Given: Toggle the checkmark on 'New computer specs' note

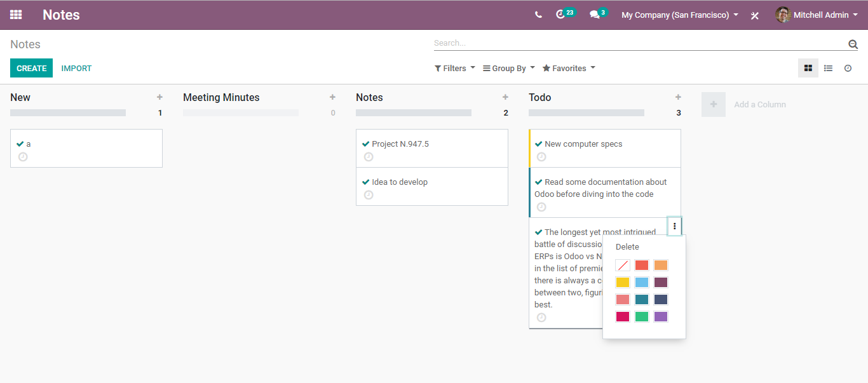Looking at the screenshot, I should [538, 144].
